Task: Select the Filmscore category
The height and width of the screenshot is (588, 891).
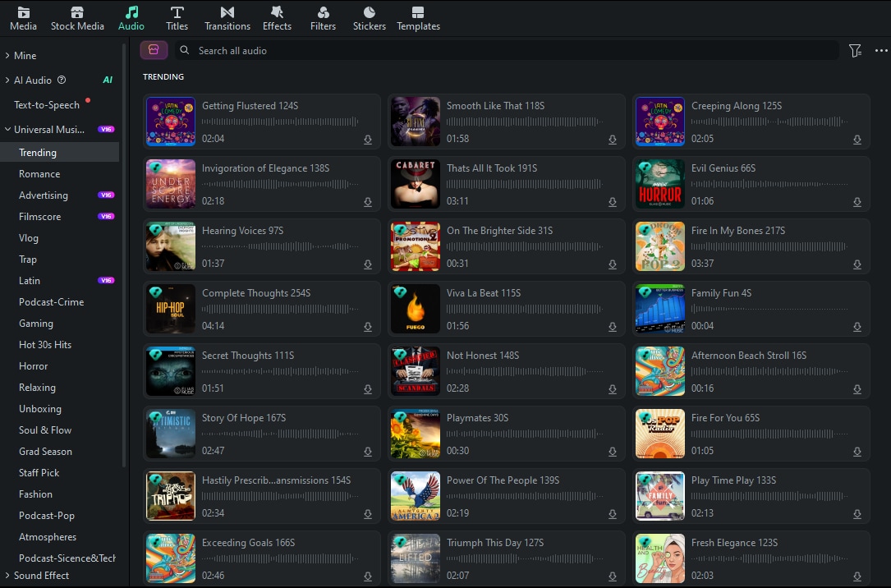Action: 39,217
